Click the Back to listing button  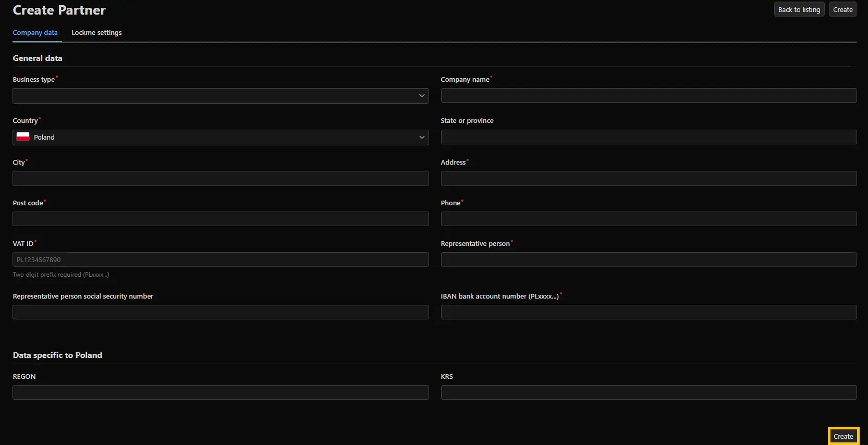coord(799,10)
